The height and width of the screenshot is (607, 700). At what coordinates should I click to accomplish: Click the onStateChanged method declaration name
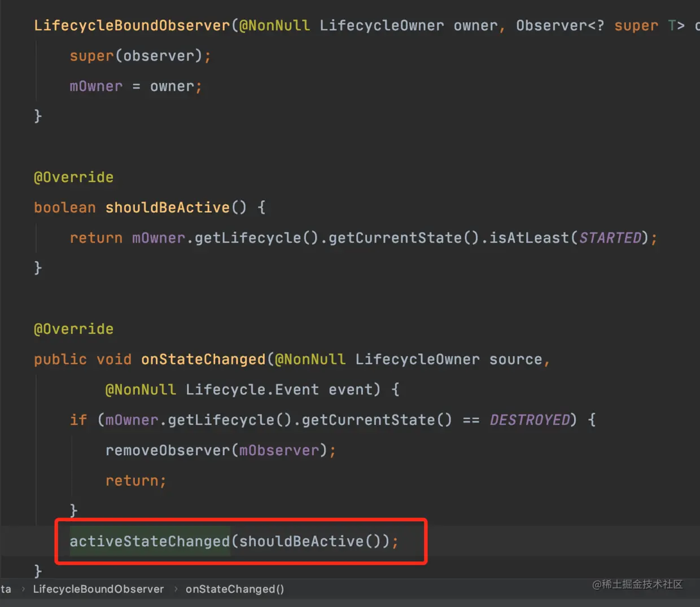click(203, 359)
